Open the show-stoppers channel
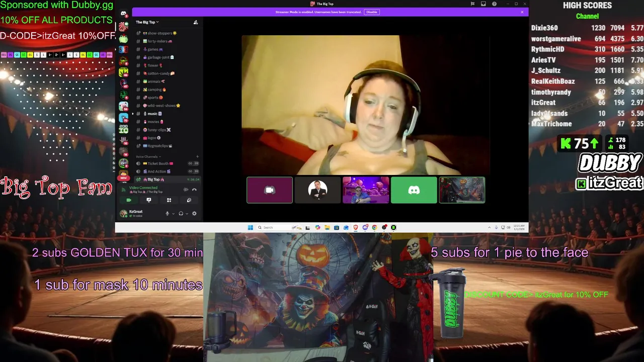The width and height of the screenshot is (644, 362). 160,33
